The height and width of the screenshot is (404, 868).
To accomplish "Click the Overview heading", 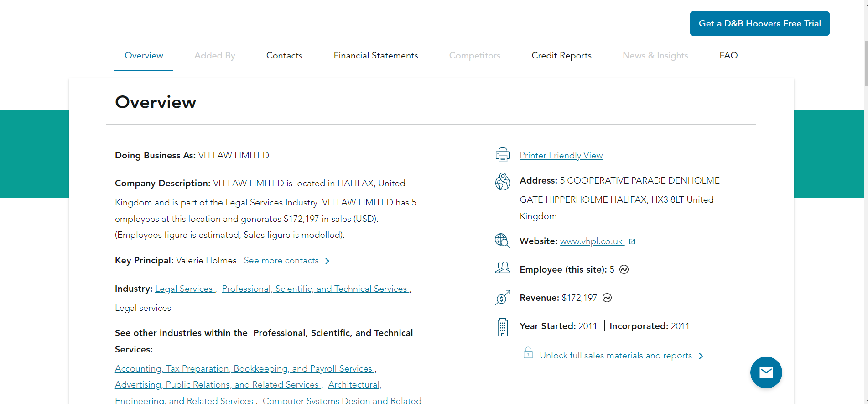I will pos(156,102).
